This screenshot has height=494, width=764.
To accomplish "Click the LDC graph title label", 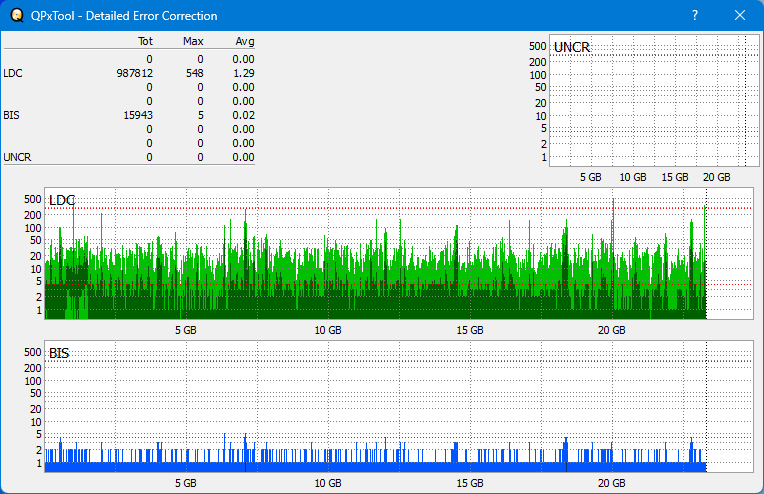I will click(62, 200).
